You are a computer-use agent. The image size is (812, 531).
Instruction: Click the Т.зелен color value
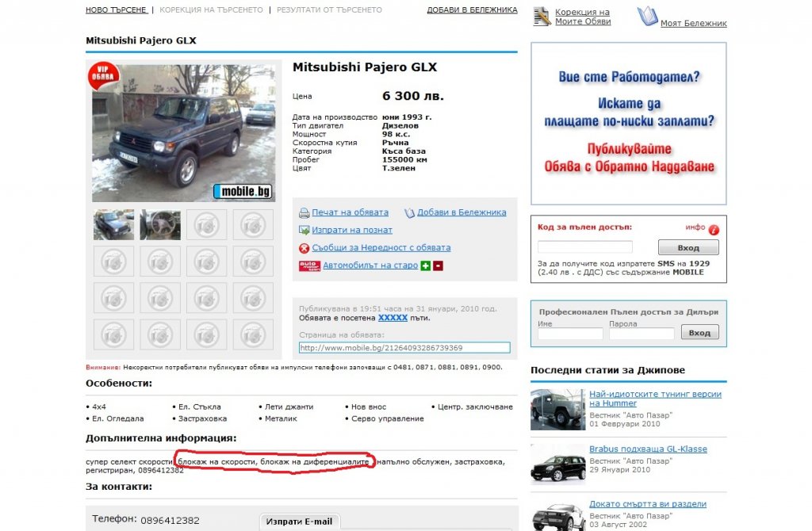coord(399,168)
